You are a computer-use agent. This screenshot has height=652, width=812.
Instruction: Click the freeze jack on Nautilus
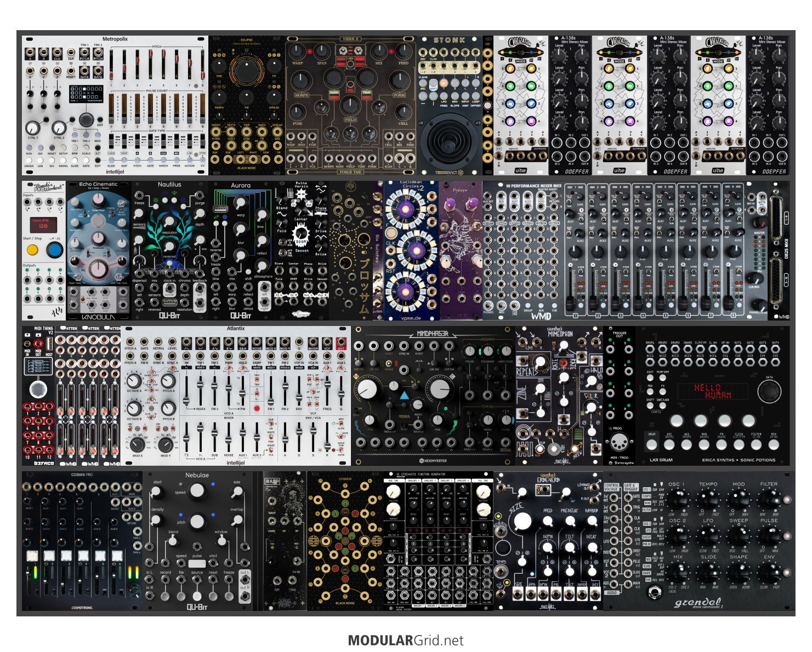[x=139, y=196]
